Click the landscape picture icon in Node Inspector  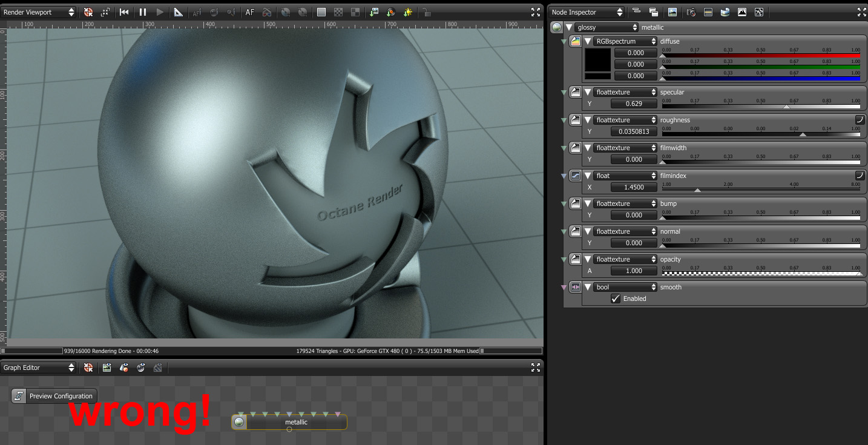pyautogui.click(x=672, y=12)
